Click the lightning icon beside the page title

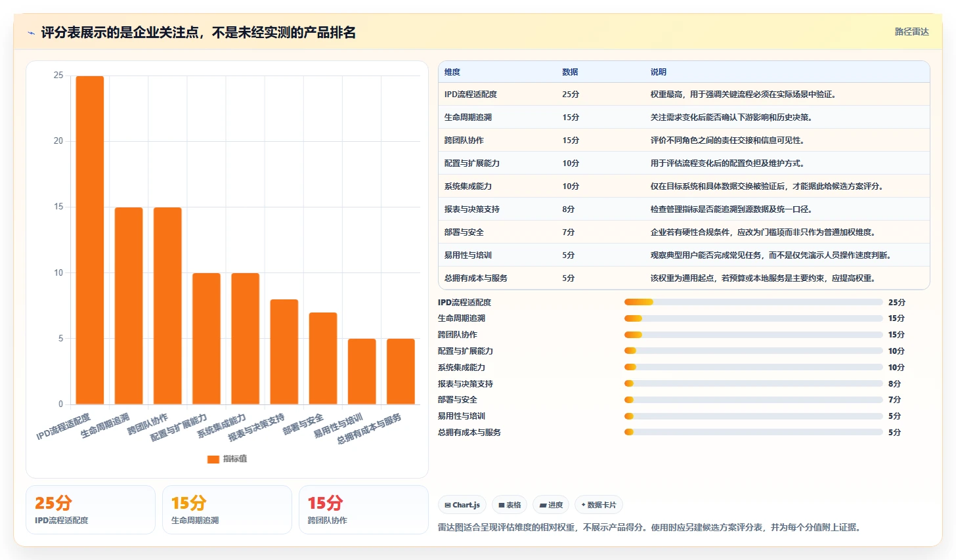click(x=31, y=33)
